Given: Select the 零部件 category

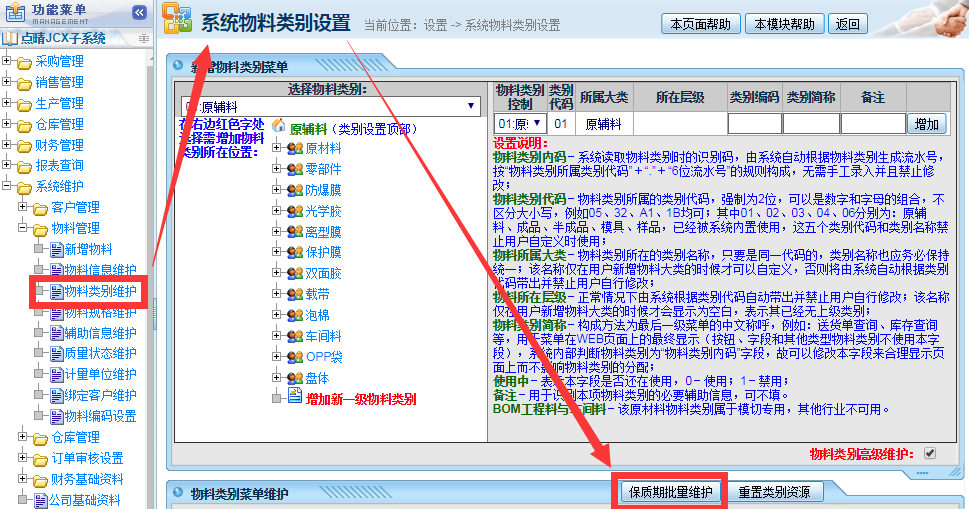Looking at the screenshot, I should pos(323,169).
